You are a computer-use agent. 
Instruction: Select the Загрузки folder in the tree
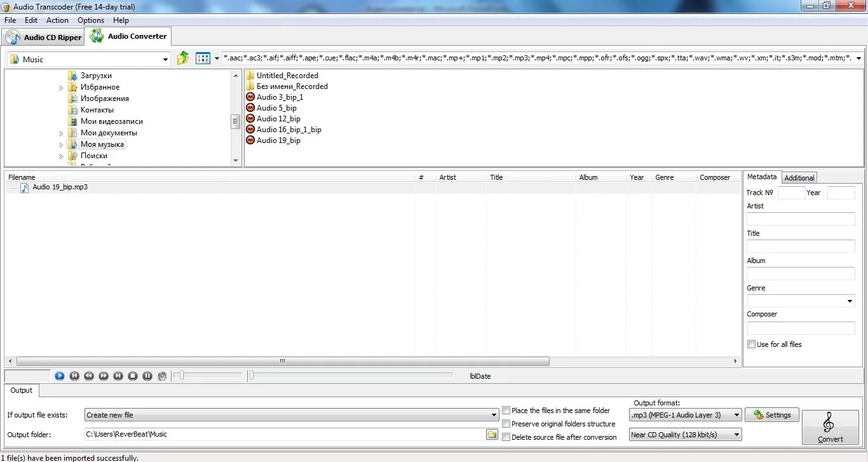[96, 76]
